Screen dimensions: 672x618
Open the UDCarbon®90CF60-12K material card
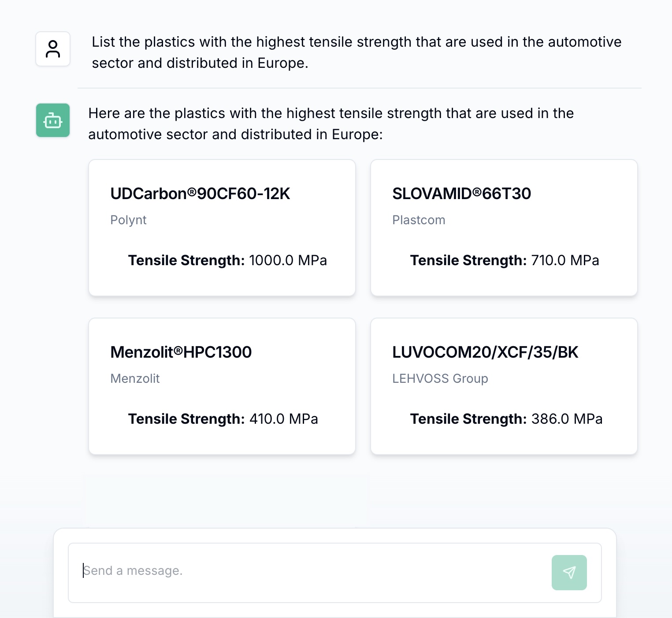click(222, 228)
